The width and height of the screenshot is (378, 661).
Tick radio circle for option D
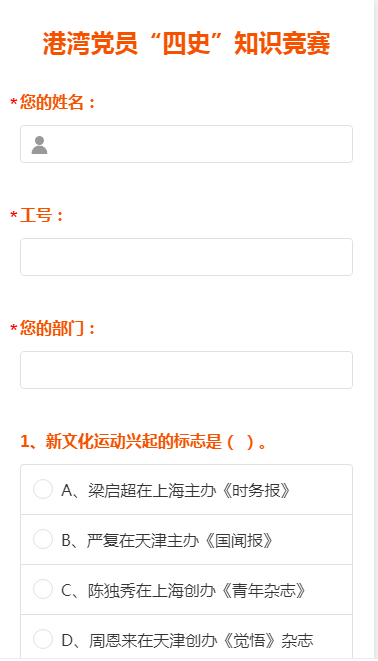[43, 639]
